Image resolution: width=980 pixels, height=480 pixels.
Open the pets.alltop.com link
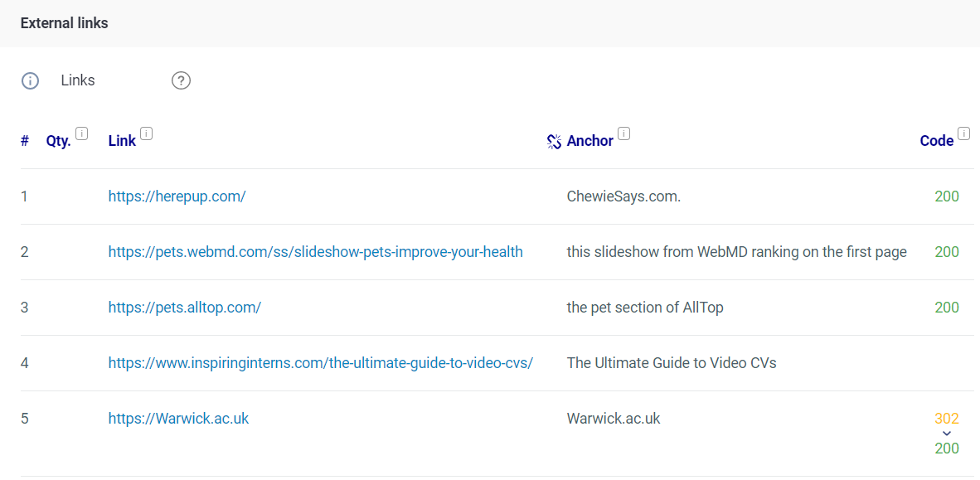[x=184, y=308]
